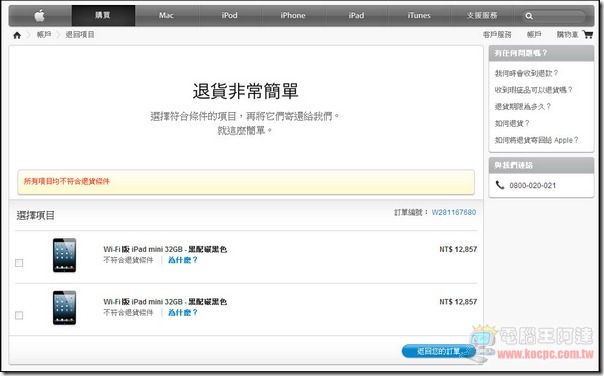The width and height of the screenshot is (604, 376).
Task: Open FAQ 我何時會收到退款？
Action: [x=526, y=73]
